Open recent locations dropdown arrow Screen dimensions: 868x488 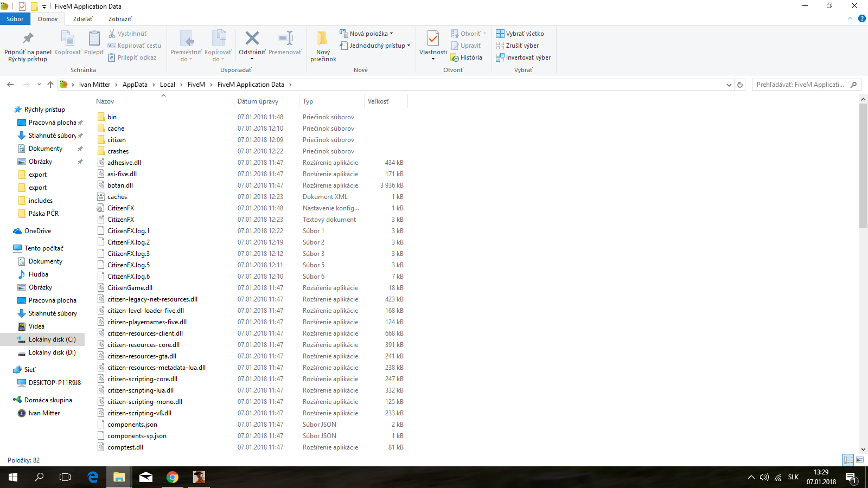click(39, 85)
